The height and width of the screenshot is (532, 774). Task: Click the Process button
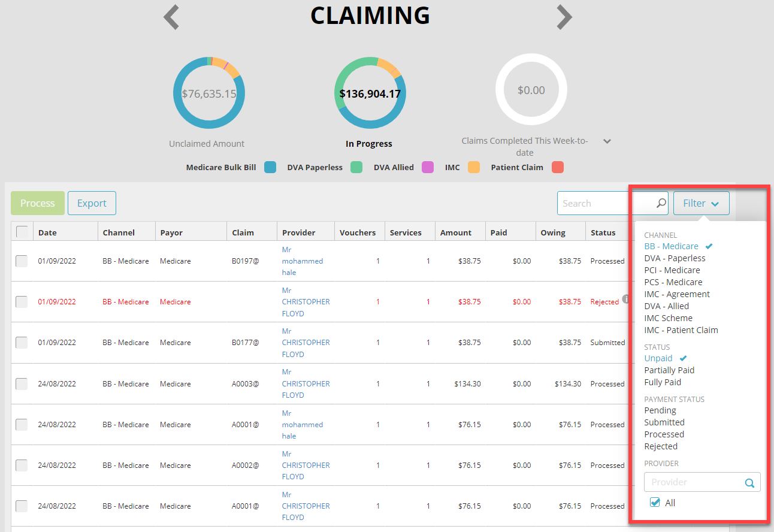click(38, 203)
